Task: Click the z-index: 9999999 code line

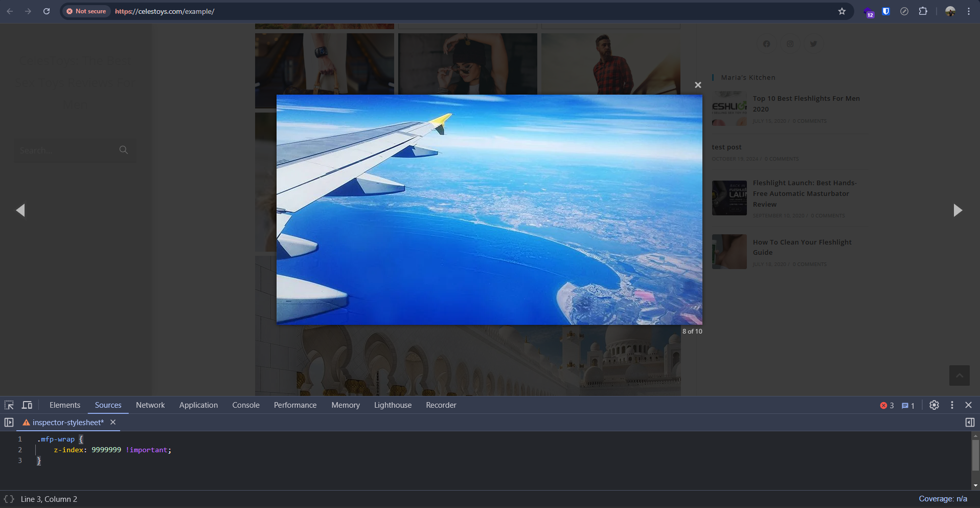Action: coord(112,450)
